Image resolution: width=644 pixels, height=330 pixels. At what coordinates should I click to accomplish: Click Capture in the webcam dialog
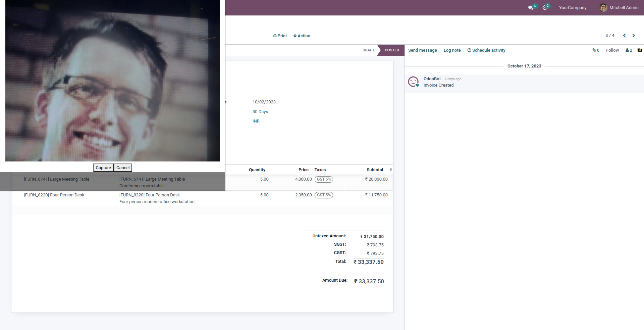tap(103, 168)
